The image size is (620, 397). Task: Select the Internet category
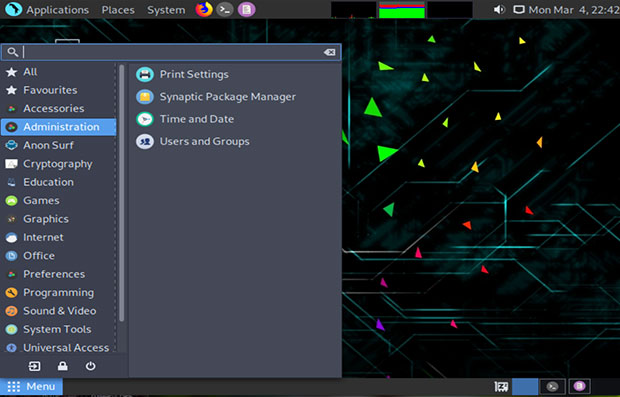[x=59, y=237]
